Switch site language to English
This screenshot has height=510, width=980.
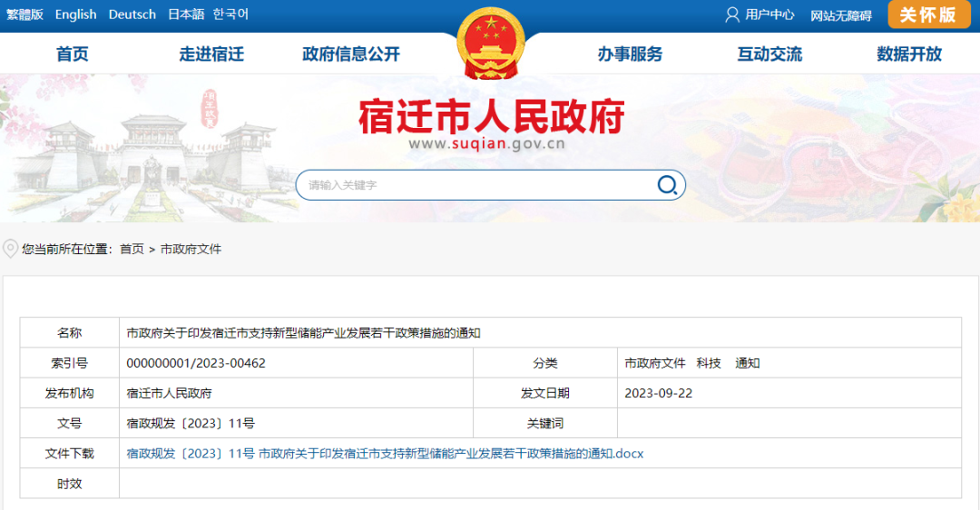(x=75, y=15)
